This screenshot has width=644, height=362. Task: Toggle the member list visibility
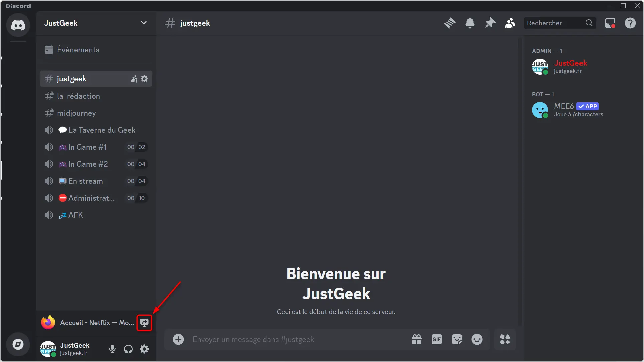(x=510, y=23)
